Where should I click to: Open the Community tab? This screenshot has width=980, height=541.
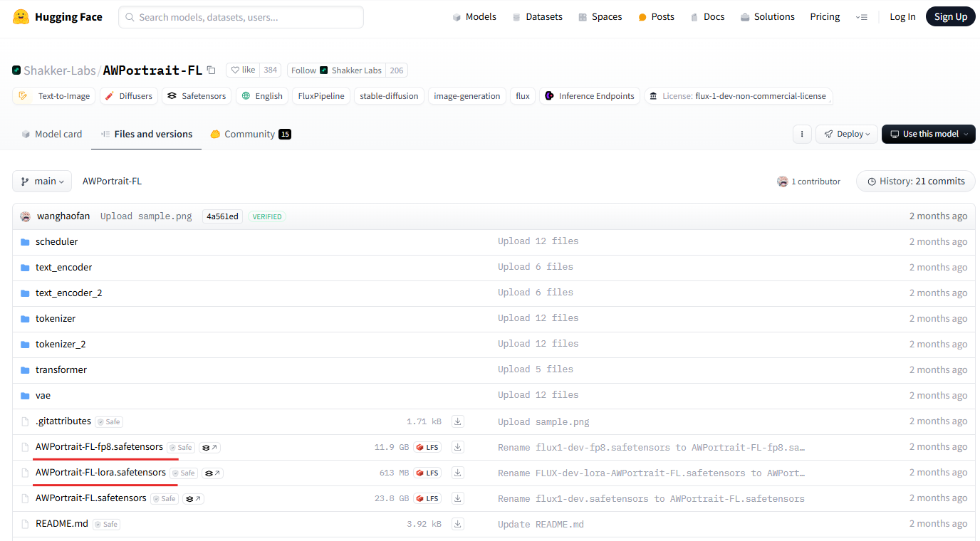(x=251, y=134)
